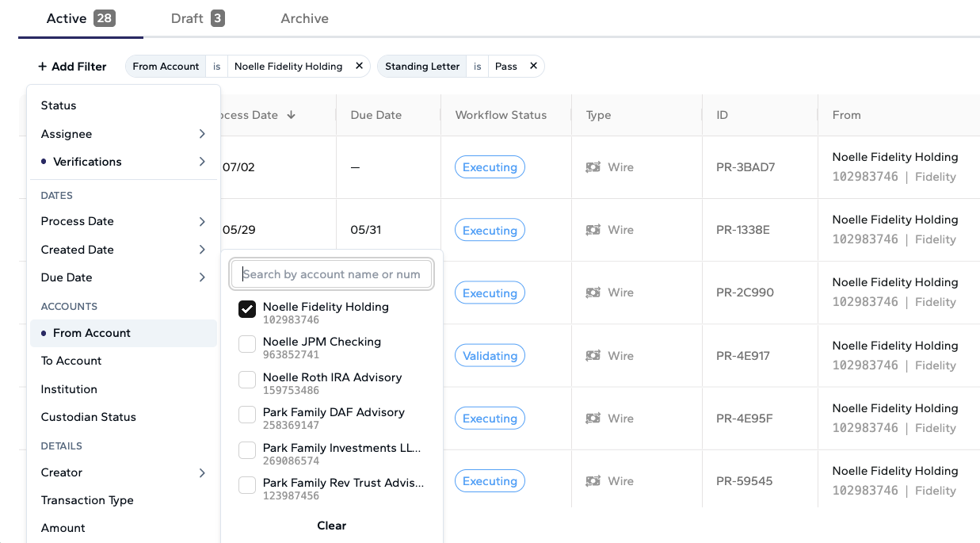
Task: Click the wire icon in row PR-4E917
Action: 593,356
